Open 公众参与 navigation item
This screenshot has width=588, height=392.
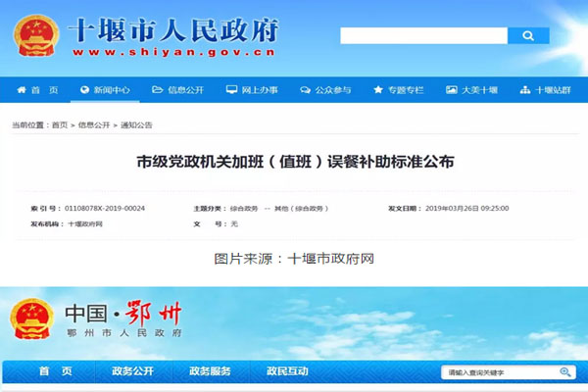click(x=333, y=90)
